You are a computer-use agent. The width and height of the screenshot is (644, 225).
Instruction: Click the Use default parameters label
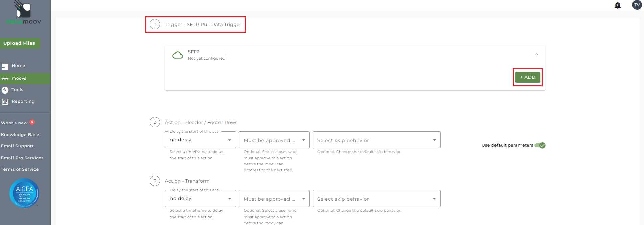507,145
